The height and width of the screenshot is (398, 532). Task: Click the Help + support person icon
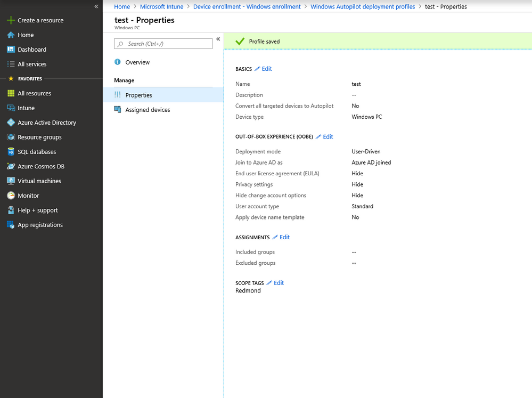pos(11,210)
